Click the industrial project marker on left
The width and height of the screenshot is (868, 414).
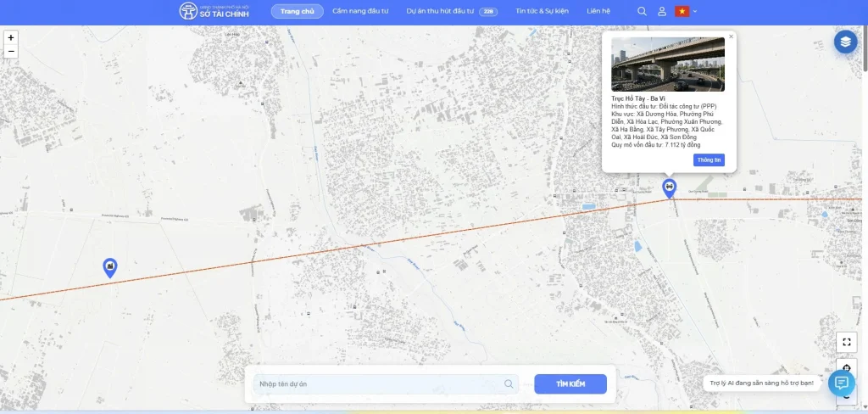tap(109, 268)
